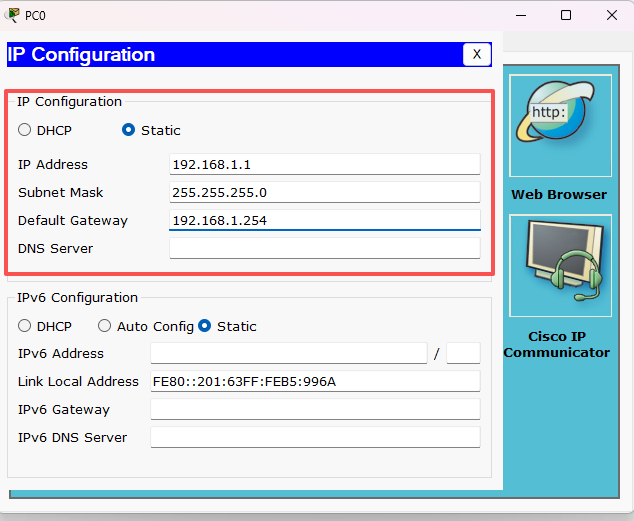Minimize the PC0 window
634x521 pixels.
coord(521,15)
